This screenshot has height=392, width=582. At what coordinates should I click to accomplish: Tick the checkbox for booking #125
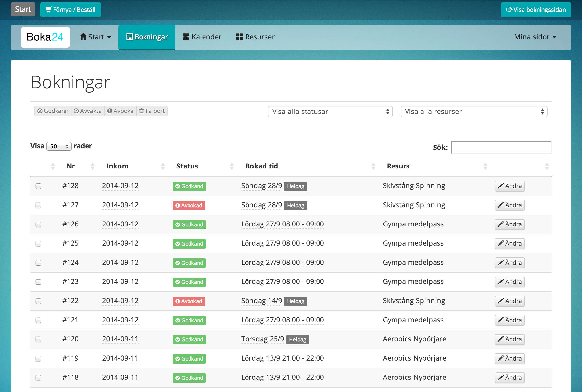[38, 244]
